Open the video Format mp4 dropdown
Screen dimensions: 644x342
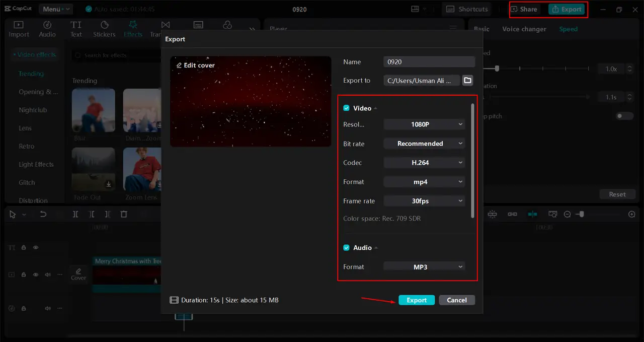click(x=424, y=182)
